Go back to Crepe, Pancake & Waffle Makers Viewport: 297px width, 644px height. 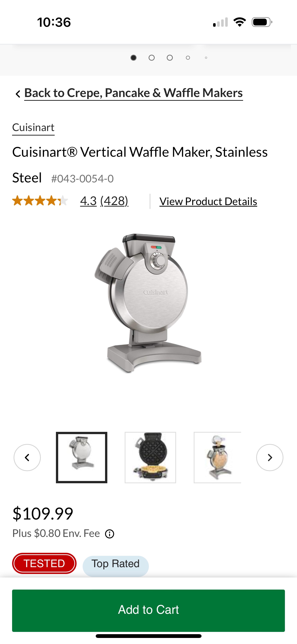tap(134, 93)
